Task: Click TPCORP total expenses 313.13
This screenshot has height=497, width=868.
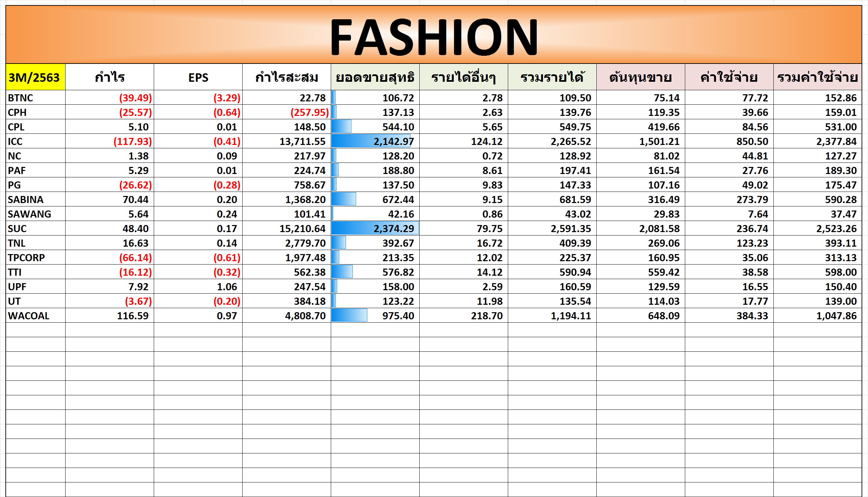Action: [x=840, y=258]
